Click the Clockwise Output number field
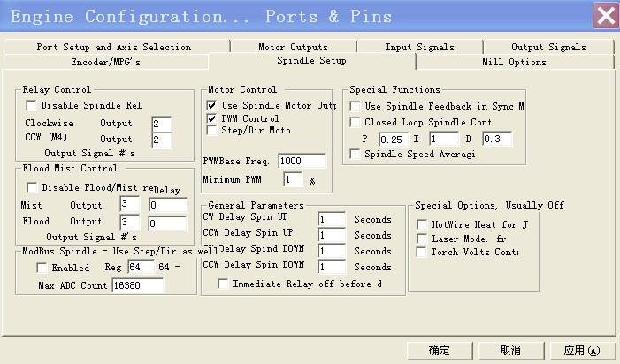The height and width of the screenshot is (364, 620). click(x=161, y=123)
